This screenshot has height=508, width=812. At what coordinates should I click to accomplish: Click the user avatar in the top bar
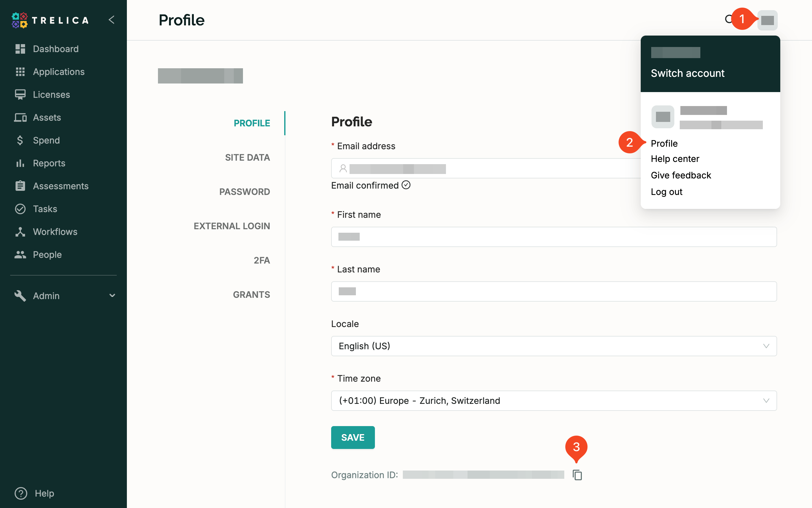click(767, 20)
